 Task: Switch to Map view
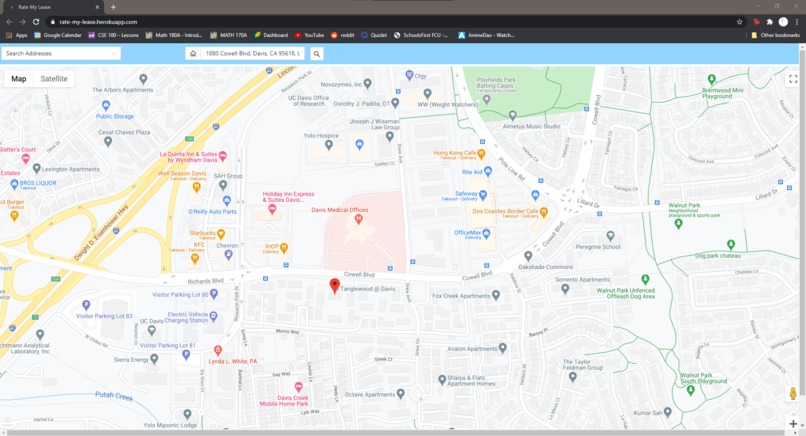(19, 79)
